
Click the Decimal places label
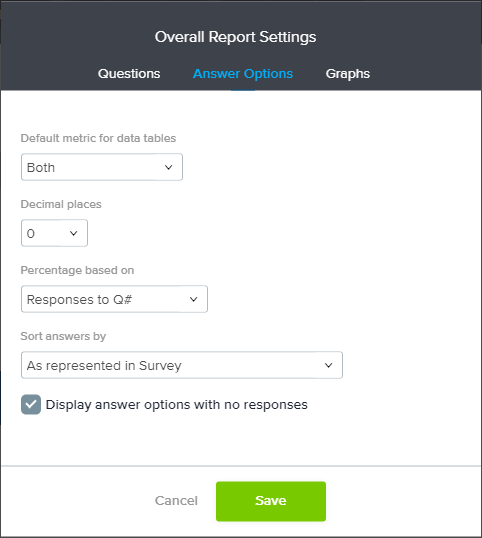tap(61, 204)
